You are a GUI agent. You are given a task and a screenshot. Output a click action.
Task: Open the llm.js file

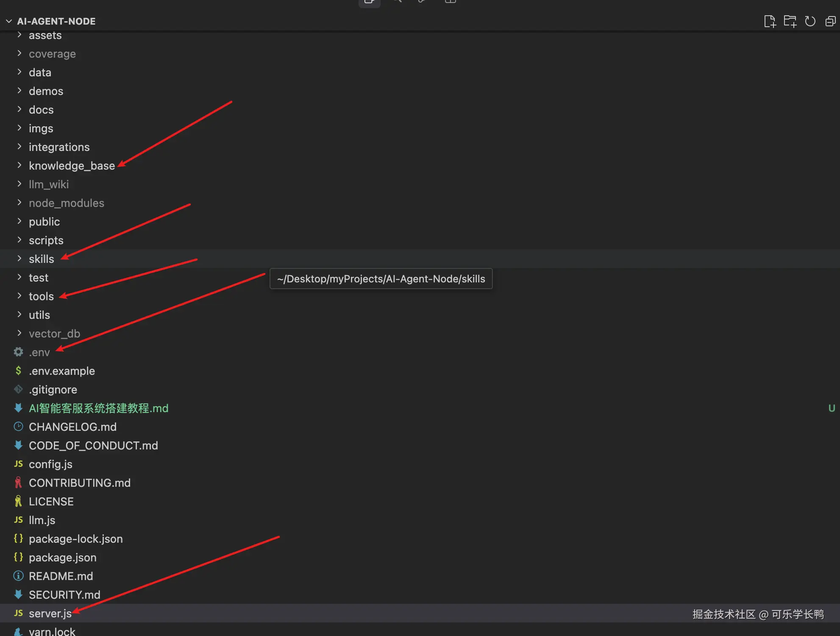click(42, 520)
